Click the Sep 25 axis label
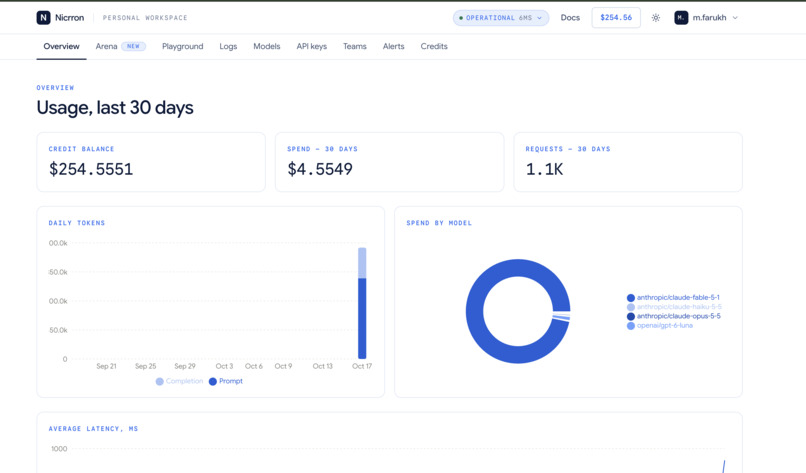The image size is (806, 473). [145, 366]
